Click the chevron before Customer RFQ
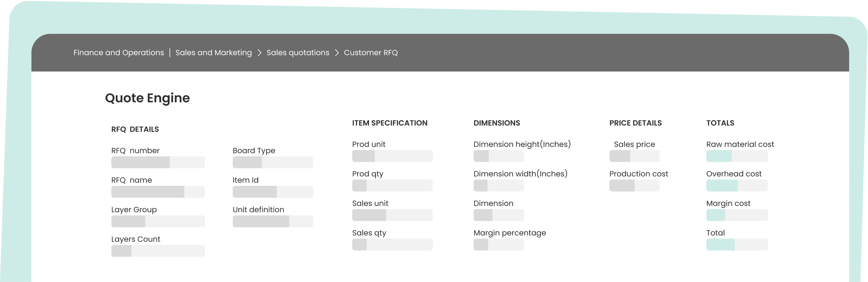The width and height of the screenshot is (868, 282). click(x=337, y=53)
